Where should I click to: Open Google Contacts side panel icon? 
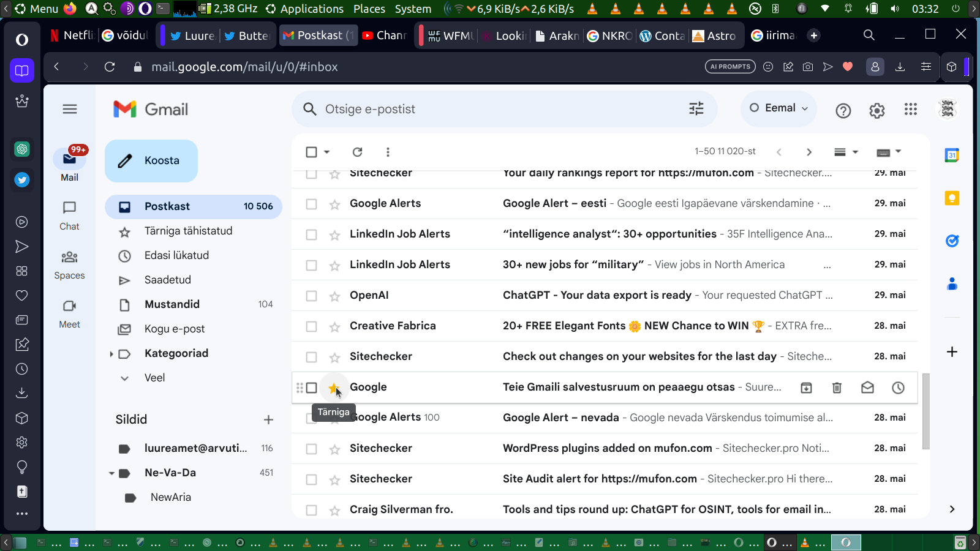(952, 284)
